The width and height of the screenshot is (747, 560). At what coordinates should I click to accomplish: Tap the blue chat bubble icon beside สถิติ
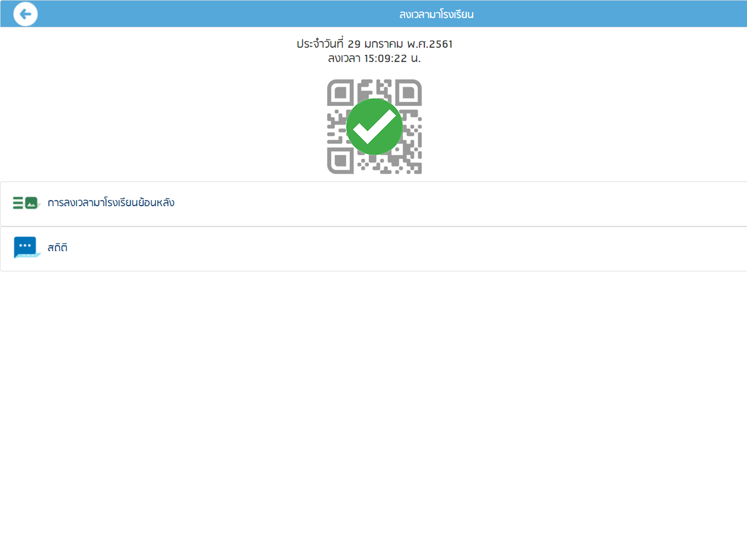click(x=27, y=247)
